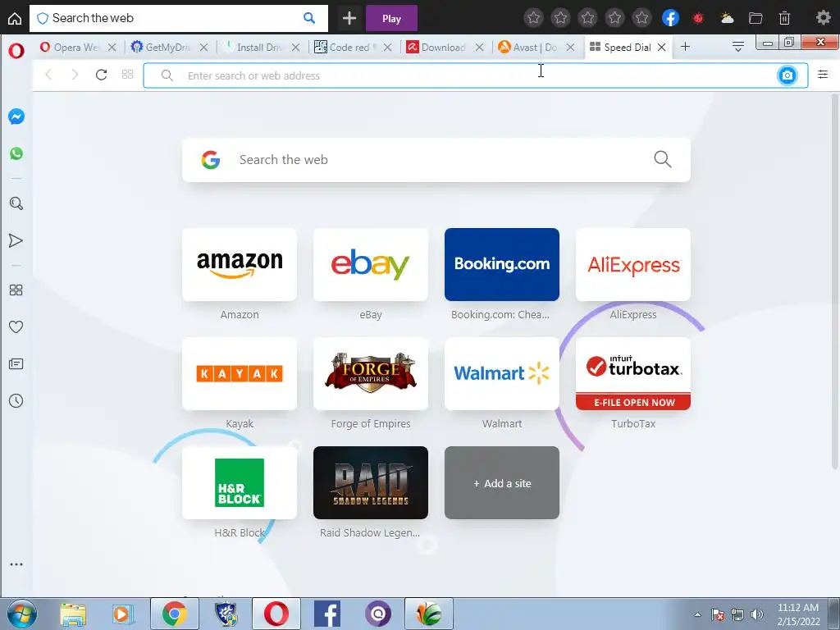
Task: Open the sidebar search icon
Action: pyautogui.click(x=16, y=203)
